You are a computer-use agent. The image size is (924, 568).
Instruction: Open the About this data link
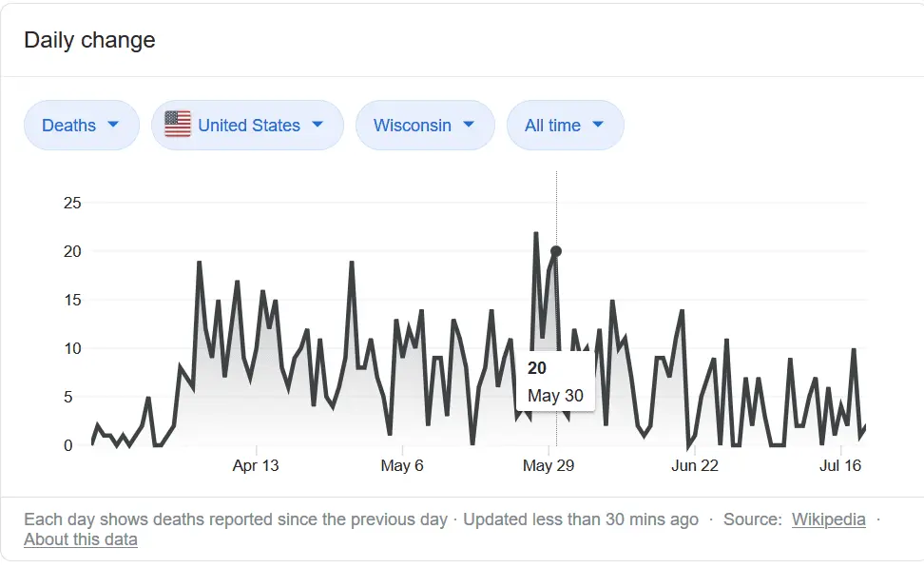[x=81, y=539]
